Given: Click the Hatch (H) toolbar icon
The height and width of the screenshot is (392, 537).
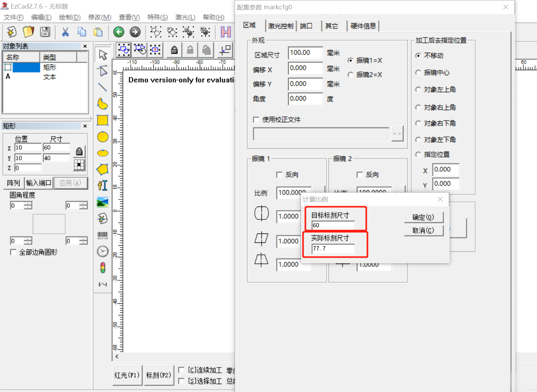Looking at the screenshot, I should click(226, 32).
